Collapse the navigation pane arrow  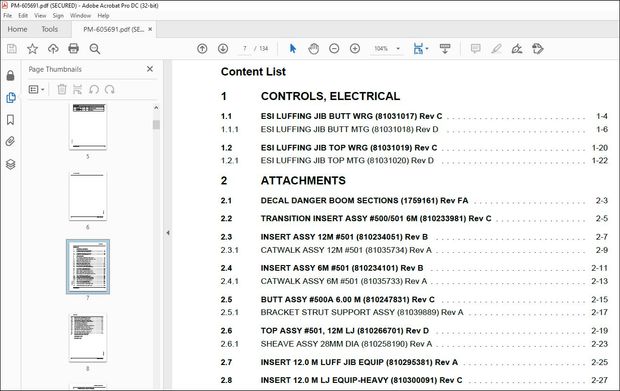168,233
